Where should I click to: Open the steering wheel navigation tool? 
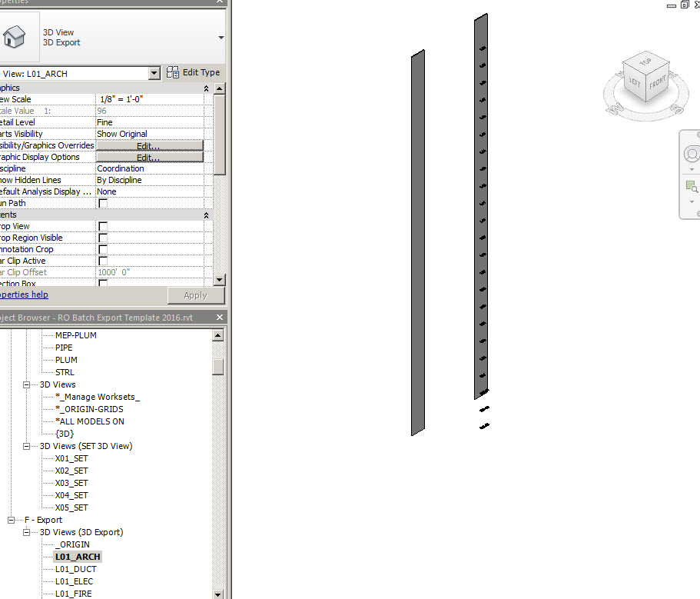tap(692, 155)
